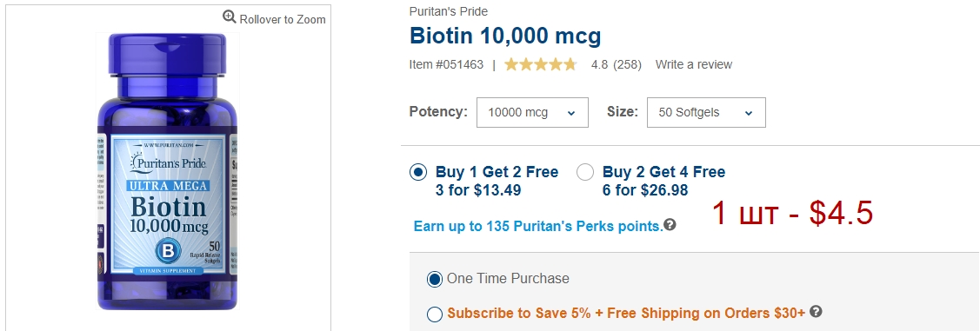The image size is (980, 331).
Task: Click the Rollover to Zoom text
Action: tap(283, 19)
